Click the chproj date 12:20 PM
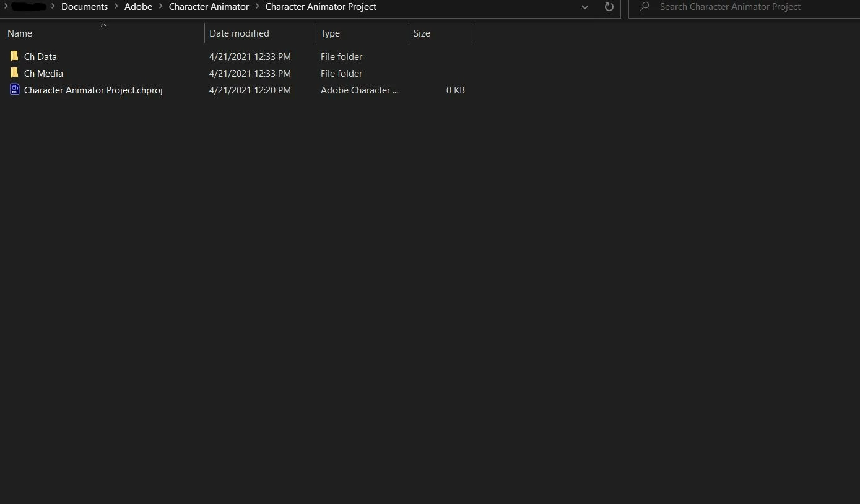The width and height of the screenshot is (860, 504). 250,90
